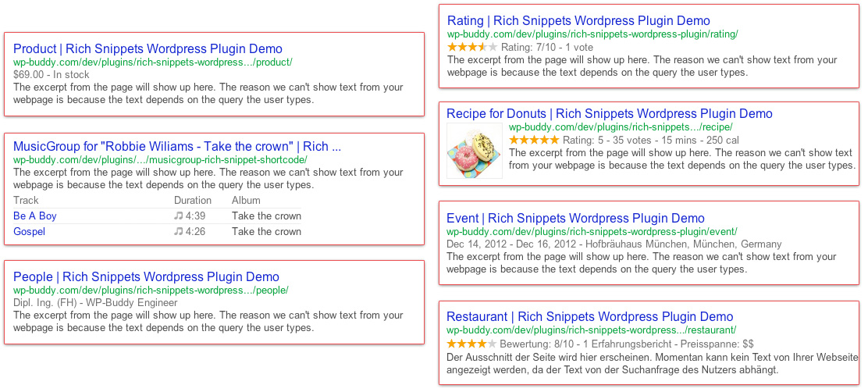Play the Be A Boy track link
This screenshot has width=868, height=392.
(x=35, y=216)
